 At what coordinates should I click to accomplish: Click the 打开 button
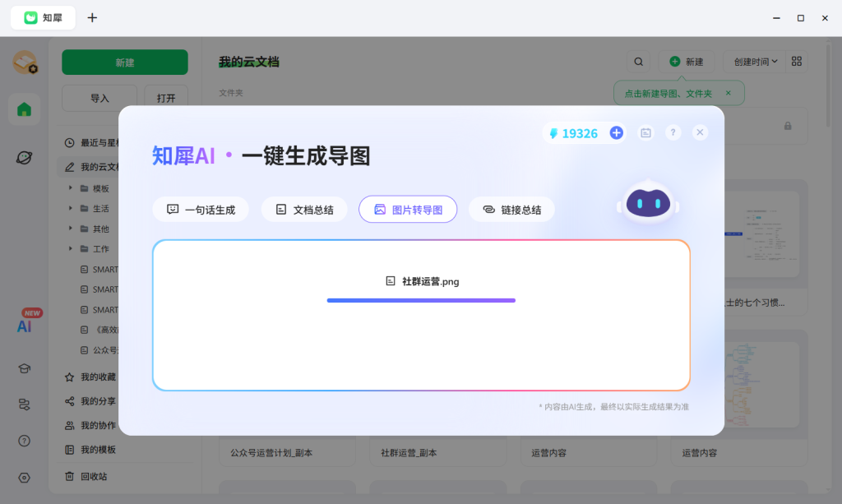166,98
